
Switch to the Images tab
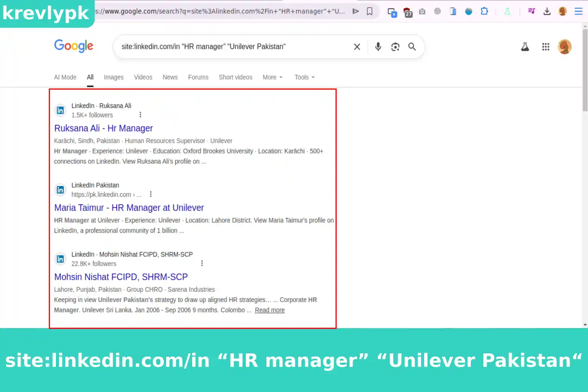click(114, 77)
